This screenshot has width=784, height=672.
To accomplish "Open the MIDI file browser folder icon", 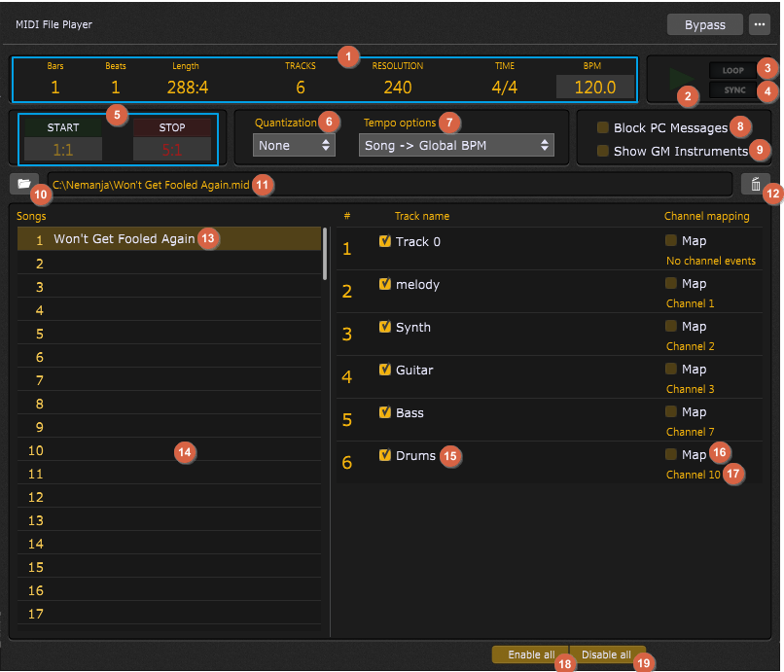I will (24, 184).
